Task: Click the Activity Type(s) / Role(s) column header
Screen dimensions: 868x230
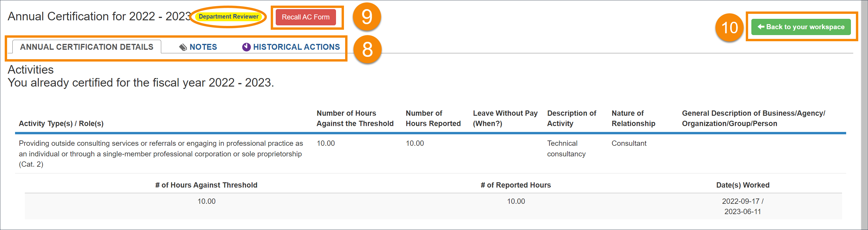Action: pos(61,123)
